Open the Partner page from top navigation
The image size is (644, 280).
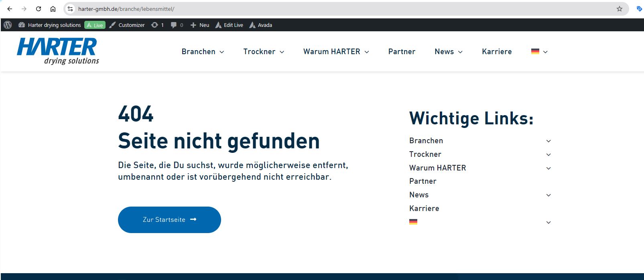[402, 52]
